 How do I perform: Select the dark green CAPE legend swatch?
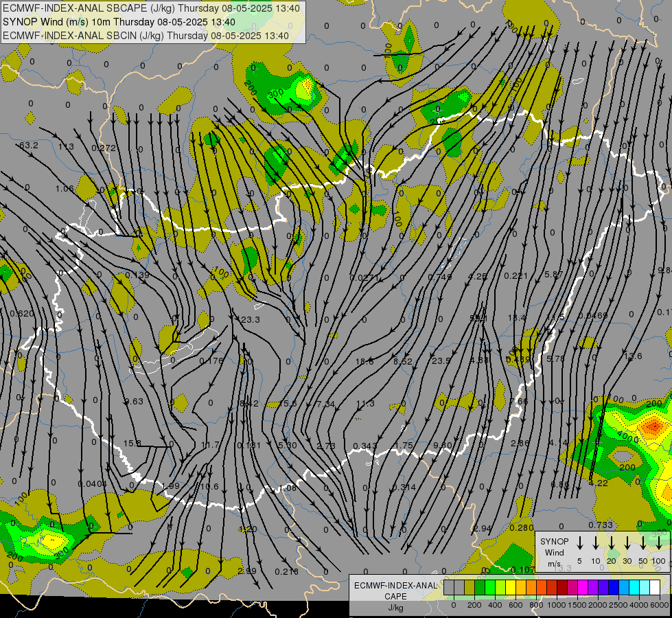480,587
